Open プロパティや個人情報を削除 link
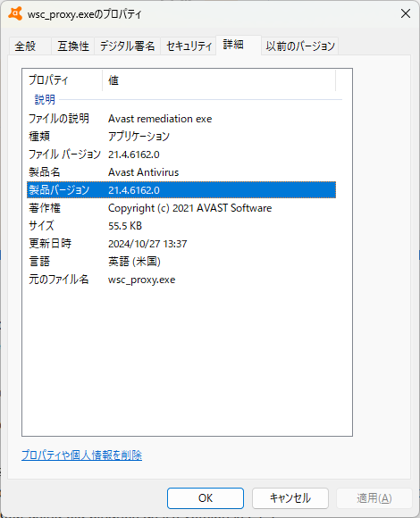The image size is (420, 518). point(81,455)
